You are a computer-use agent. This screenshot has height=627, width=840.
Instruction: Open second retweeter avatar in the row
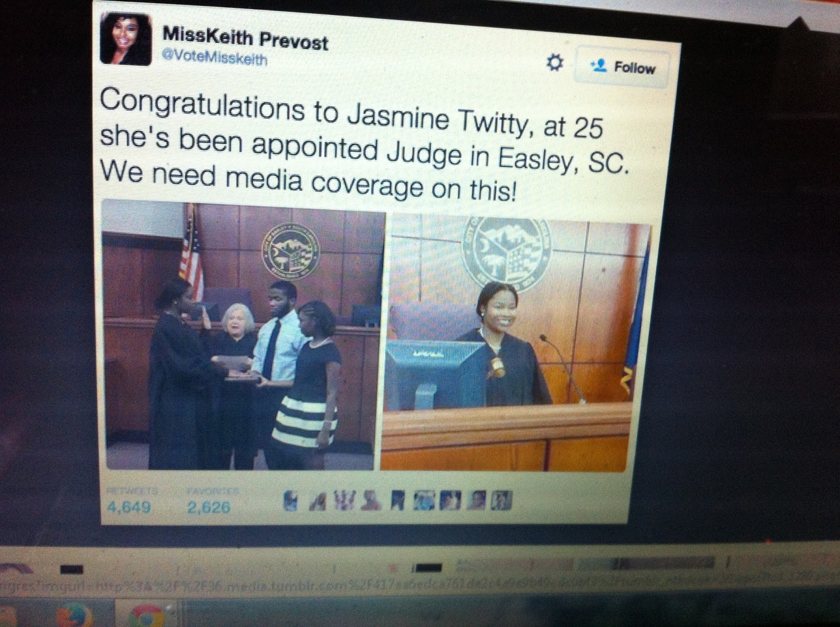[x=318, y=501]
